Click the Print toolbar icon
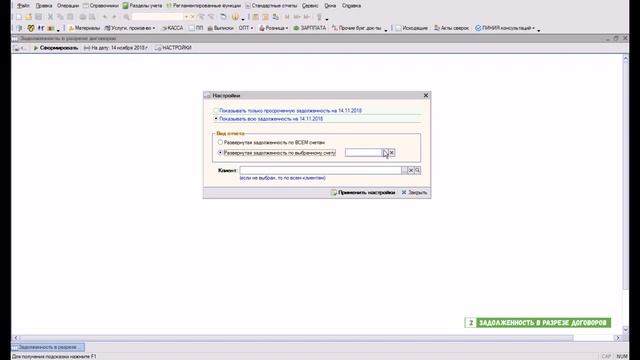The image size is (640, 360). (x=82, y=17)
